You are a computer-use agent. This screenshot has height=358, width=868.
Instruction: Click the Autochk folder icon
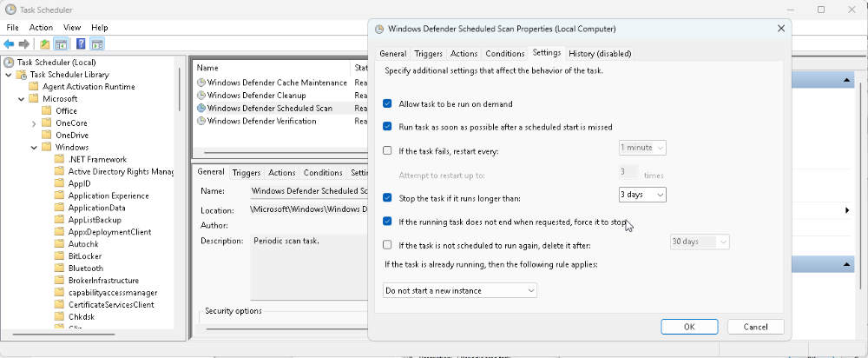(60, 244)
